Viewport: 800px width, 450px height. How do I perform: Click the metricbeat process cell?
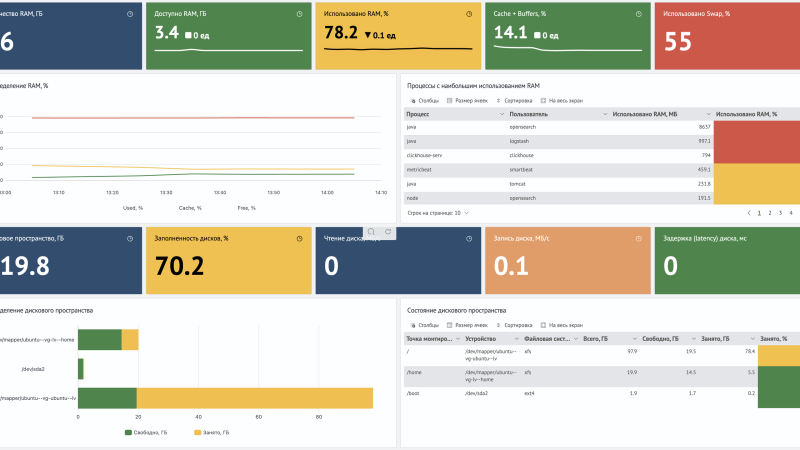[x=455, y=170]
